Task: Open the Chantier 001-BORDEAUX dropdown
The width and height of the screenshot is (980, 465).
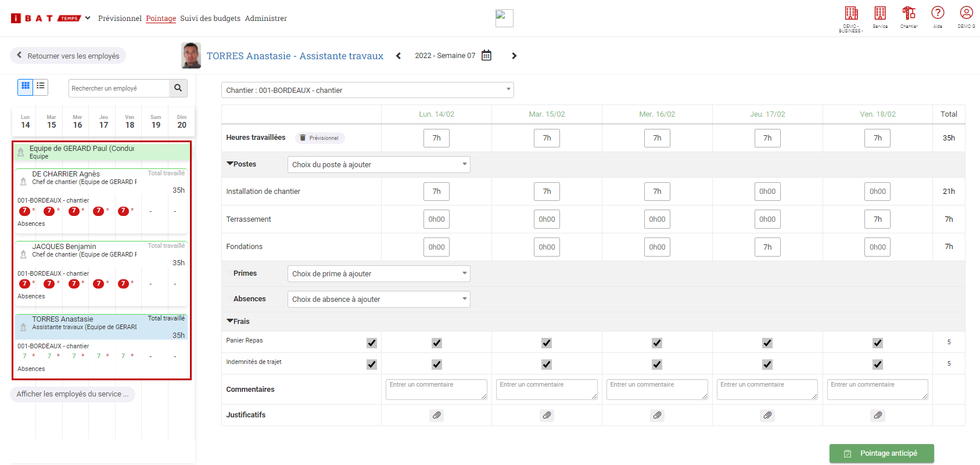Action: tap(368, 90)
